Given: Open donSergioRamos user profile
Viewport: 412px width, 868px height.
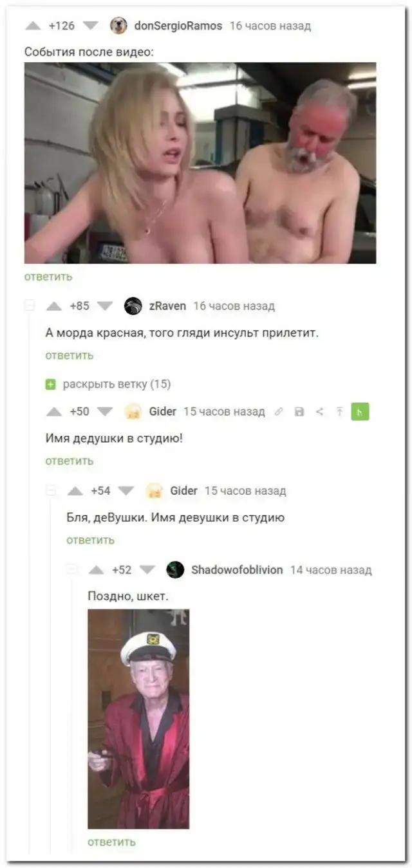Looking at the screenshot, I should (178, 26).
